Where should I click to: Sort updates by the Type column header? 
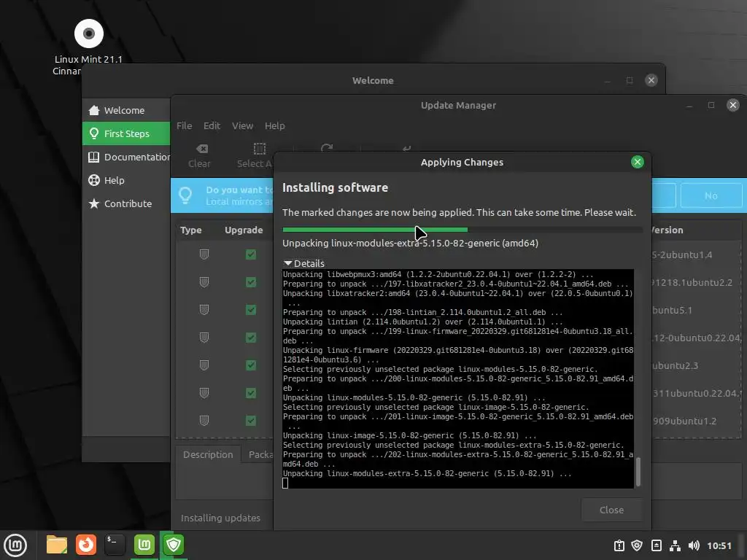[191, 230]
